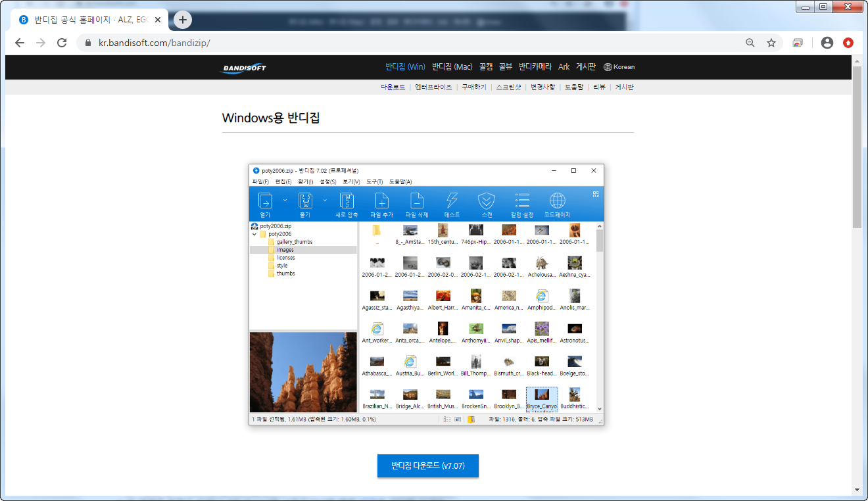Click 열기 open icon in Bandizip screenshot
The width and height of the screenshot is (868, 501).
coord(265,201)
